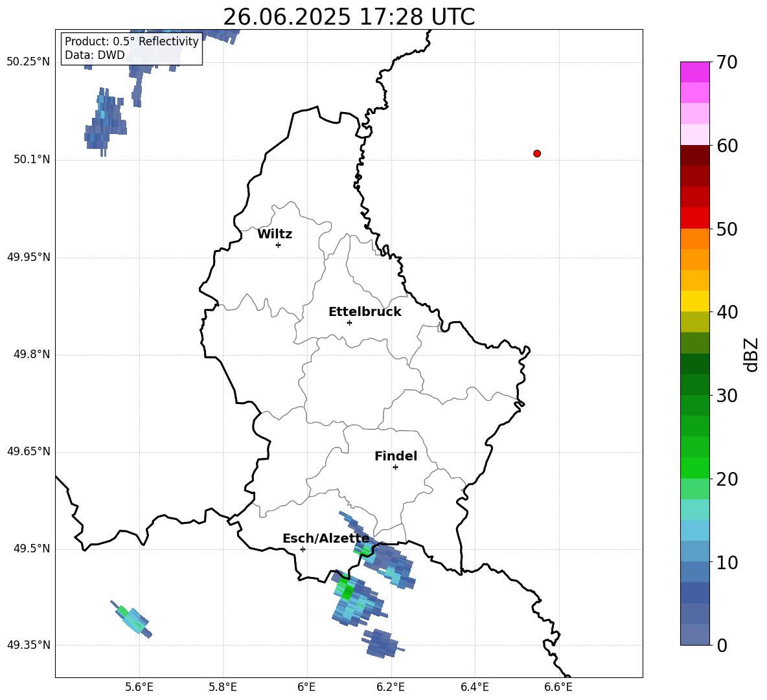Click the 50.1°N latitude label
This screenshot has width=767, height=700.
point(32,160)
